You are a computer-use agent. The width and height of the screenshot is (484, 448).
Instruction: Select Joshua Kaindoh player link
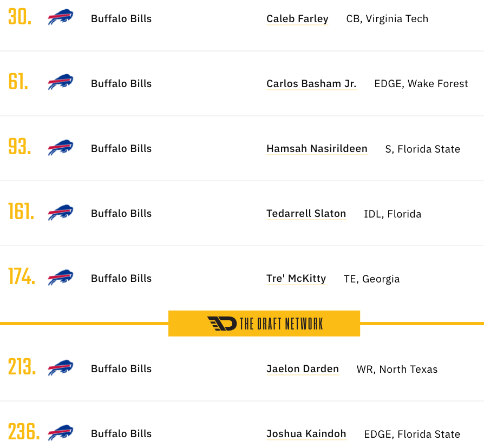click(306, 434)
